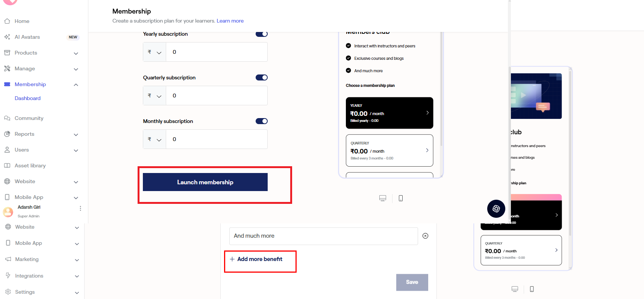Screen dimensions: 644x299
Task: Click the AI Avatars sparkle icon
Action: pyautogui.click(x=7, y=37)
